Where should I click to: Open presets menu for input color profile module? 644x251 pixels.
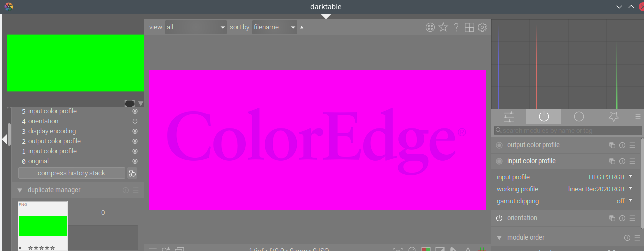tap(632, 161)
